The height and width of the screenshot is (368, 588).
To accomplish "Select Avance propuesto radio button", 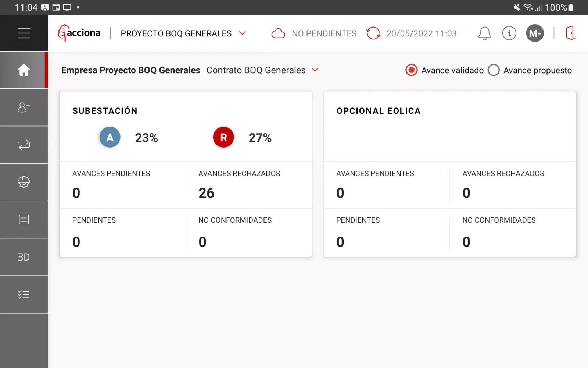I will 494,70.
